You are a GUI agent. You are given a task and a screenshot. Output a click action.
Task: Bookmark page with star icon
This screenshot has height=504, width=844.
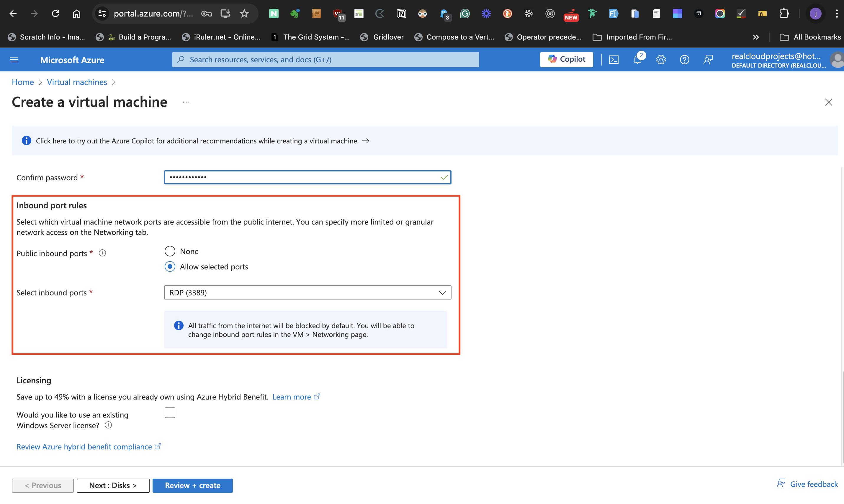[244, 14]
